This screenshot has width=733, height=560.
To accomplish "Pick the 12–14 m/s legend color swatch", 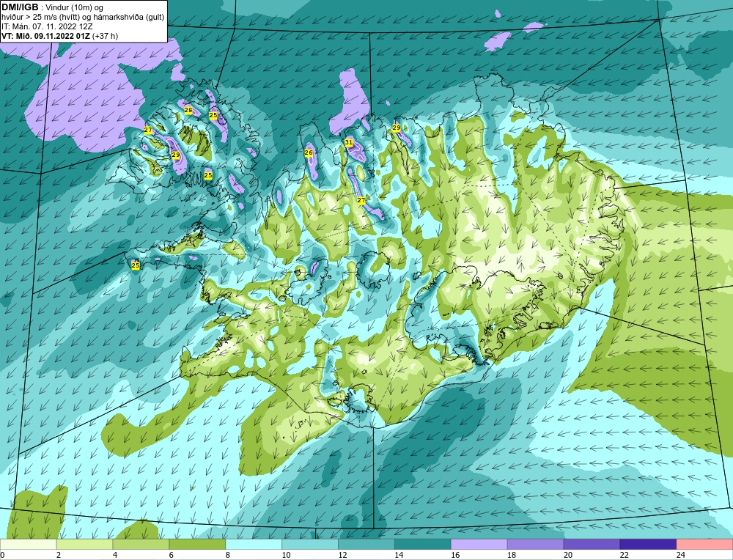I will pyautogui.click(x=366, y=544).
